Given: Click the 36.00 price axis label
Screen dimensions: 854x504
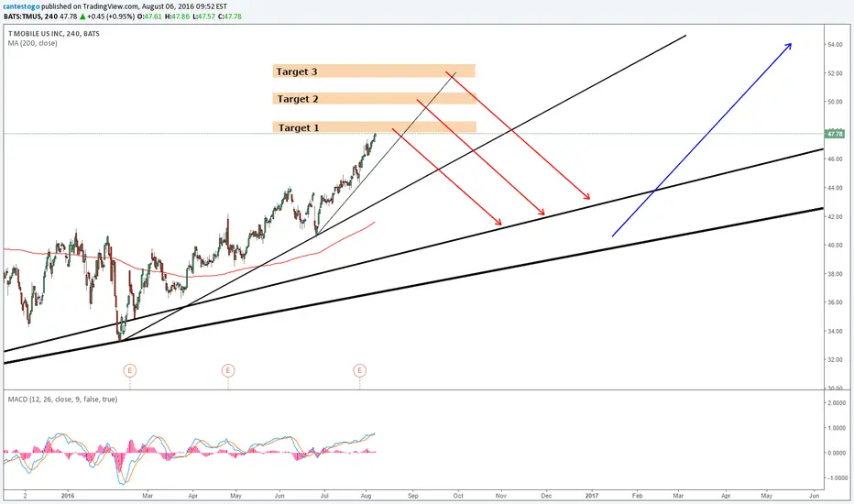Looking at the screenshot, I should tap(835, 302).
